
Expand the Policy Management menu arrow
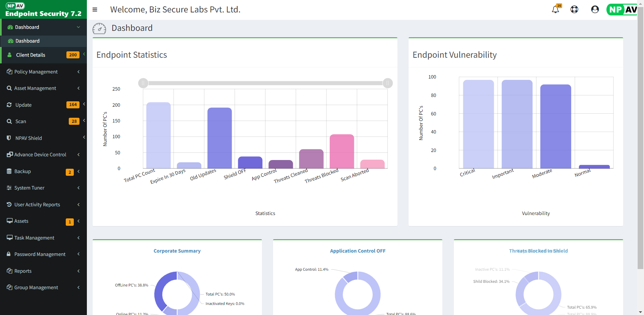pos(78,72)
